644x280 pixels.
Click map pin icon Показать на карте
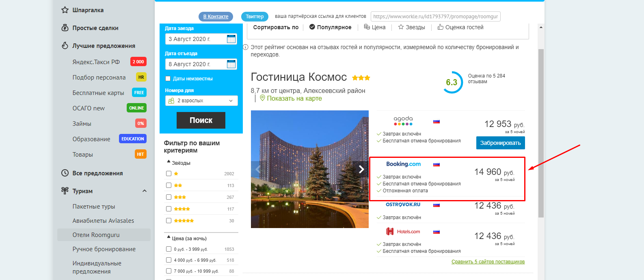pyautogui.click(x=262, y=98)
